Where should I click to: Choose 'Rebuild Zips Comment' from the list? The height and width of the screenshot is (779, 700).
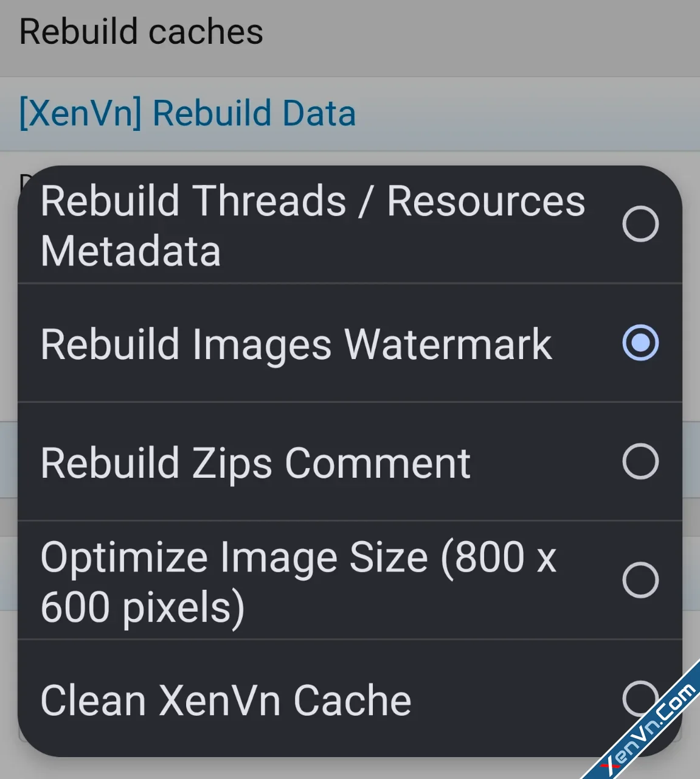point(255,463)
